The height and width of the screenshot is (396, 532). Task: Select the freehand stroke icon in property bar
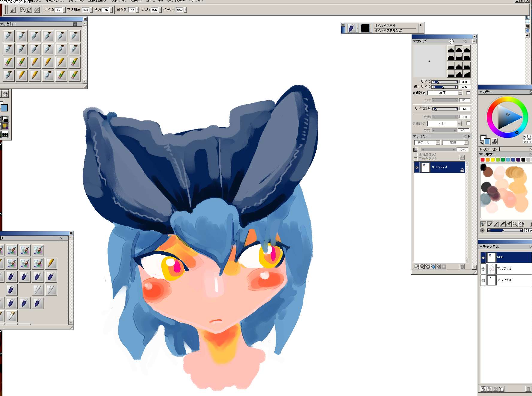tap(23, 10)
